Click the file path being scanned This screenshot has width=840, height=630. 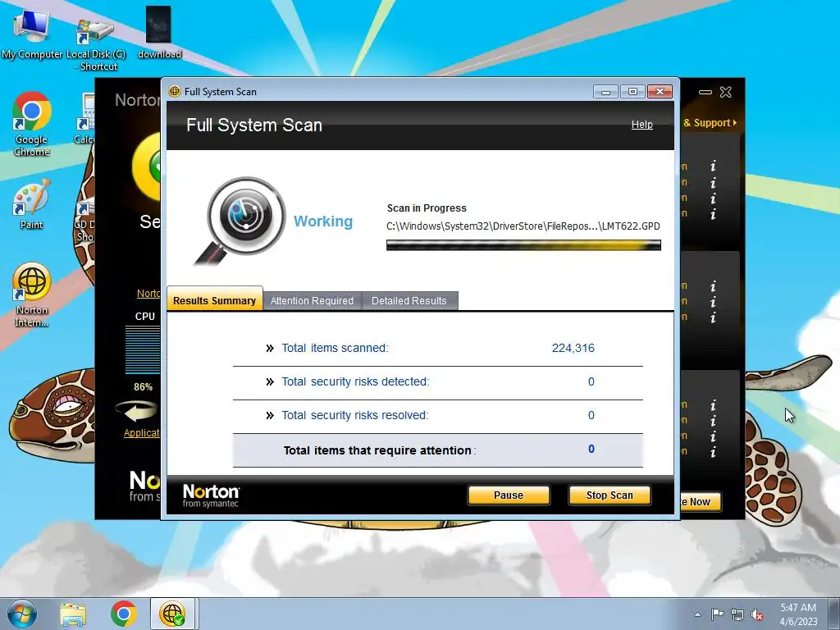pos(523,226)
